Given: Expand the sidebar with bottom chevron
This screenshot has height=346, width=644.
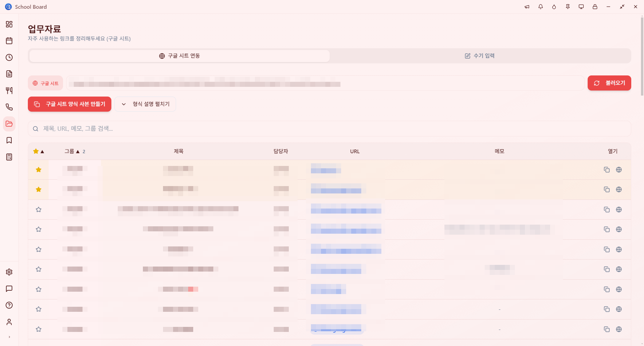Looking at the screenshot, I should pyautogui.click(x=9, y=337).
